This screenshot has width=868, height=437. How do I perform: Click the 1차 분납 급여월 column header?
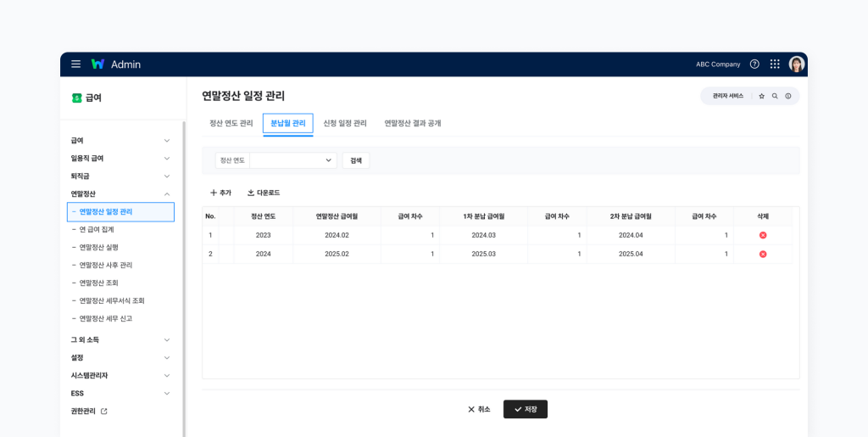484,216
